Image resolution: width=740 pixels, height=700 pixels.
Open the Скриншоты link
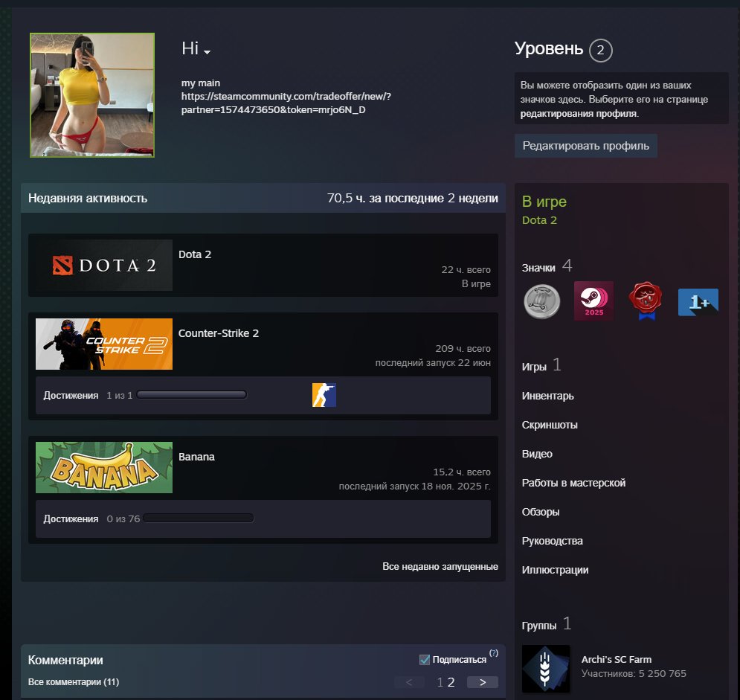pyautogui.click(x=550, y=425)
